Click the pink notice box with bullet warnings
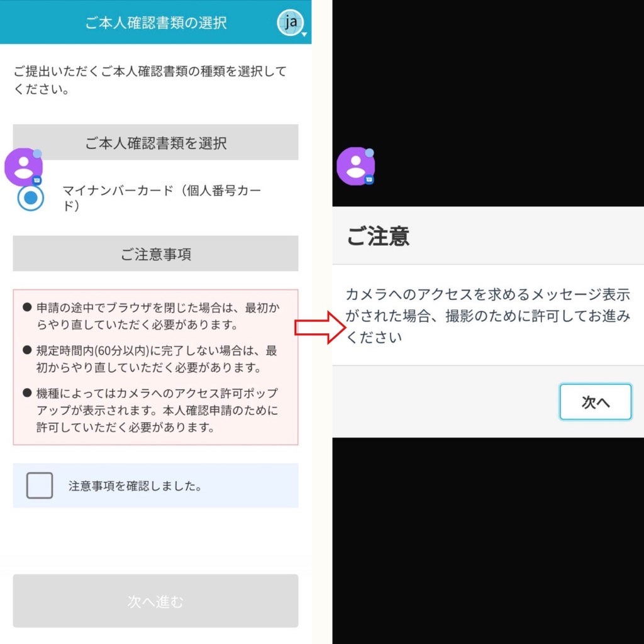The width and height of the screenshot is (644, 644). [x=156, y=367]
